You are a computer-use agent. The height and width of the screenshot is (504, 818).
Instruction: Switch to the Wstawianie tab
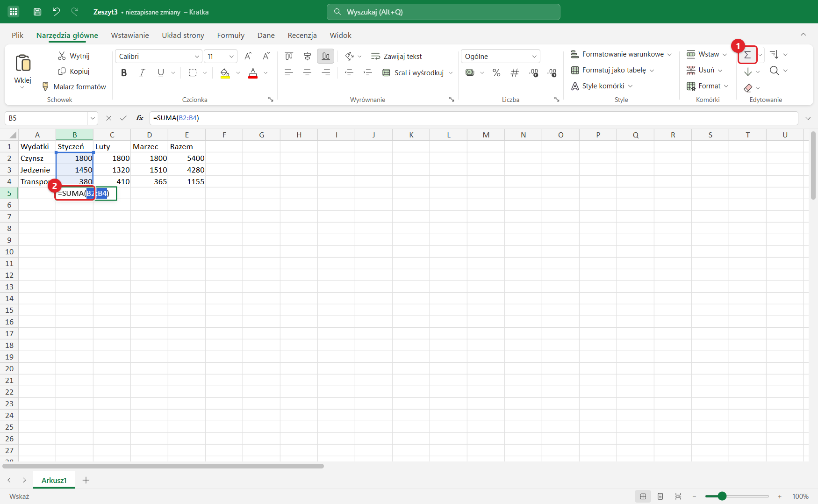[x=130, y=35]
